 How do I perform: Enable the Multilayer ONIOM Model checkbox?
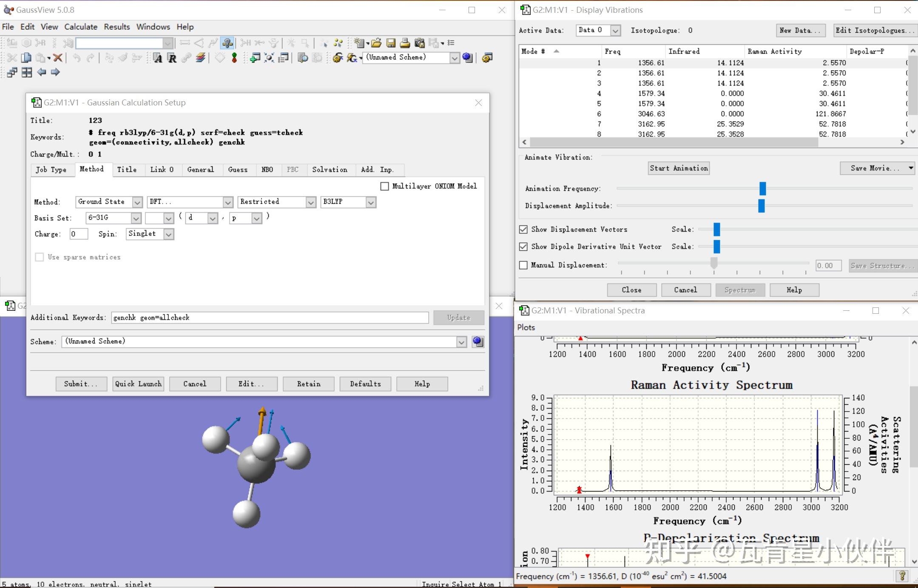point(384,186)
